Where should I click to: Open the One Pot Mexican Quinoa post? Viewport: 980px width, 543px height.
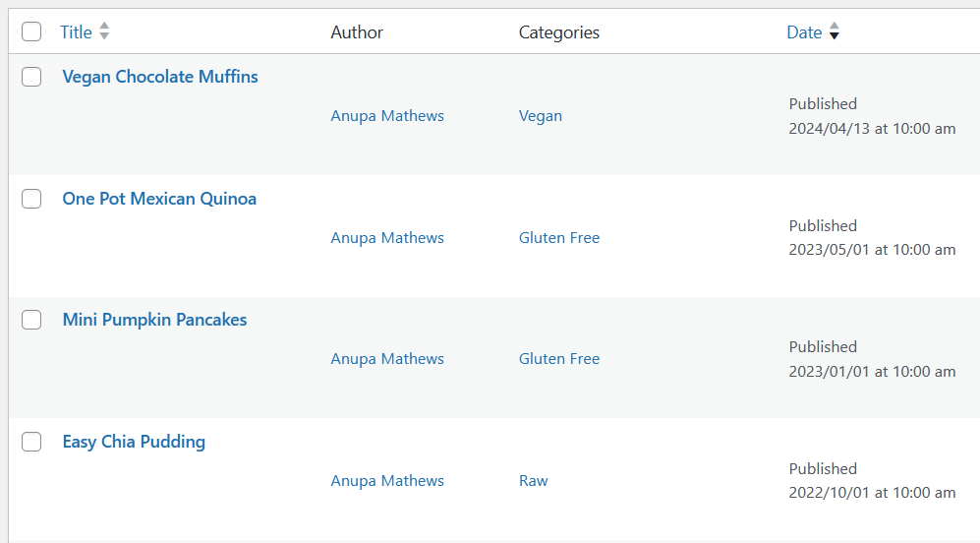(159, 199)
